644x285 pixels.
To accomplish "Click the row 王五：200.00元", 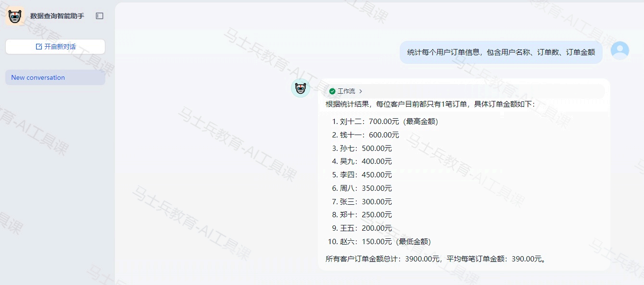I will pyautogui.click(x=362, y=228).
